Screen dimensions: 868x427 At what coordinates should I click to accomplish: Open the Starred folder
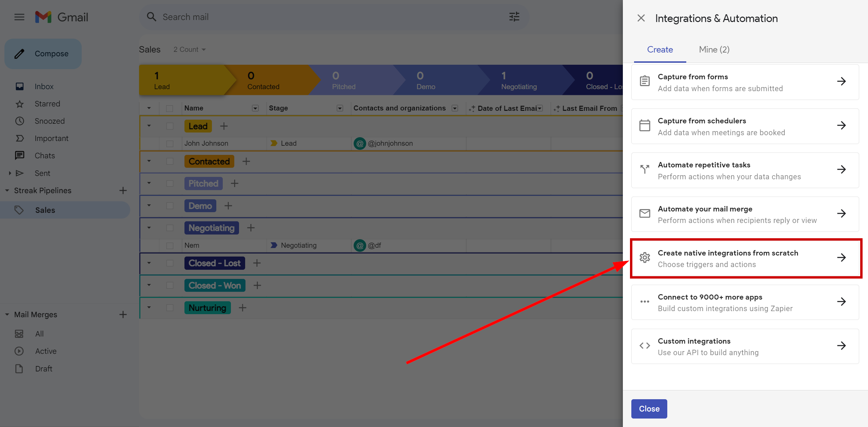click(47, 104)
